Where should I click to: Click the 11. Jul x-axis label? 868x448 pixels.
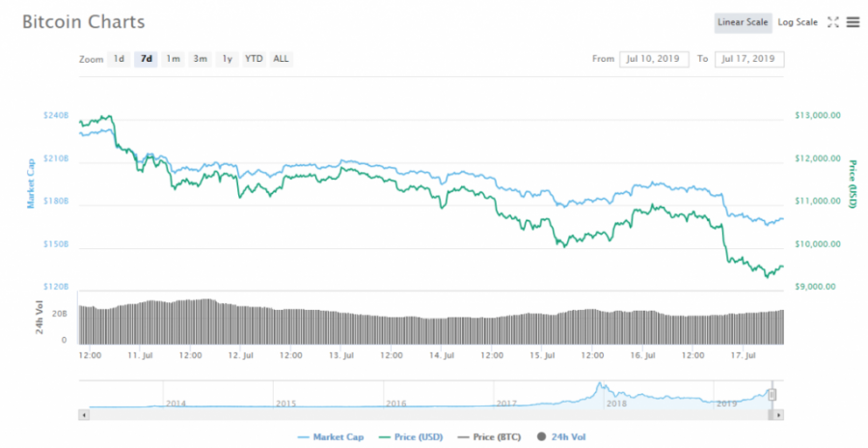point(140,355)
